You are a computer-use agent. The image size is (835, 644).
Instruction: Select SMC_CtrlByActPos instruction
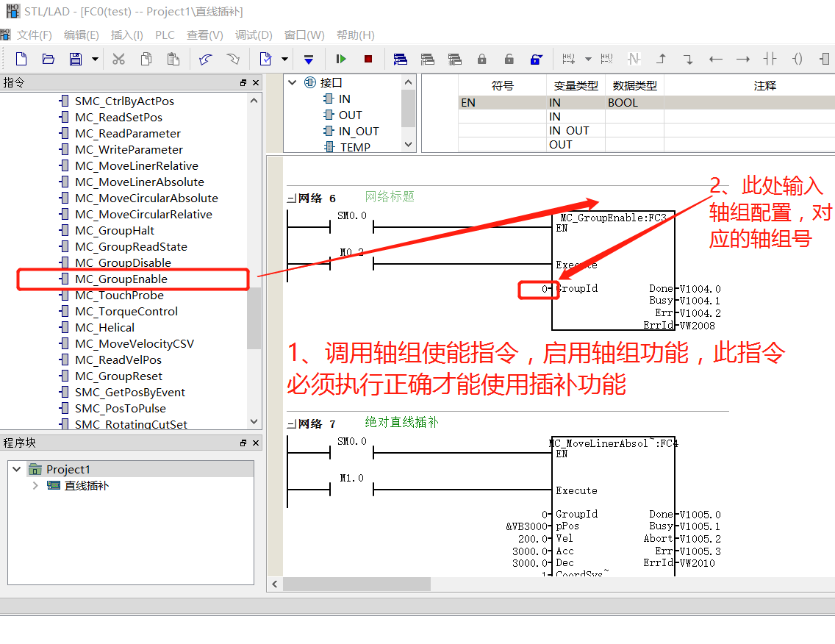pyautogui.click(x=124, y=101)
